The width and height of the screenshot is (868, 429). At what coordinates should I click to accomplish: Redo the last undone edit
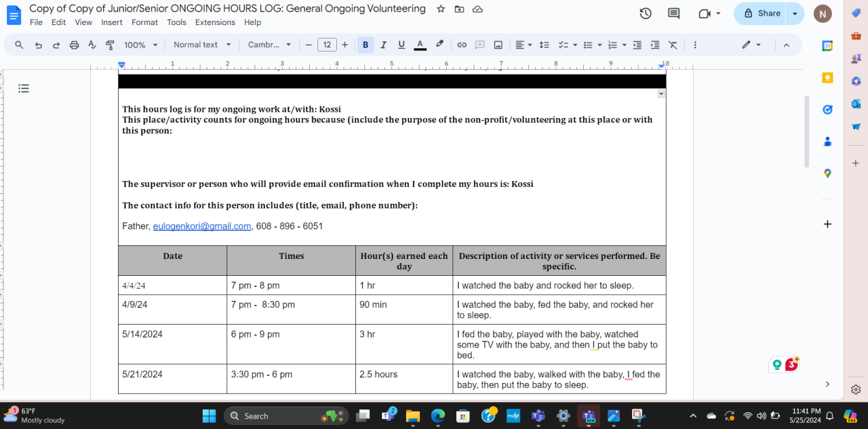tap(56, 45)
